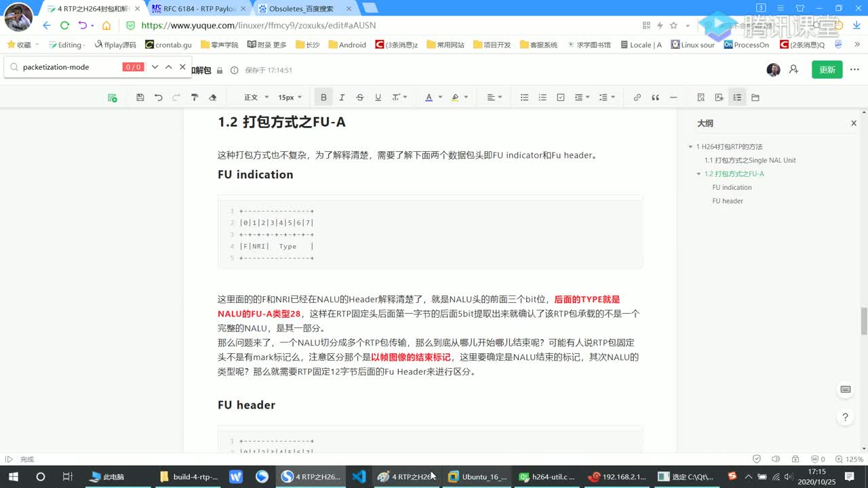Open the text alignment dropdown
Viewport: 868px width, 488px height.
click(x=495, y=98)
